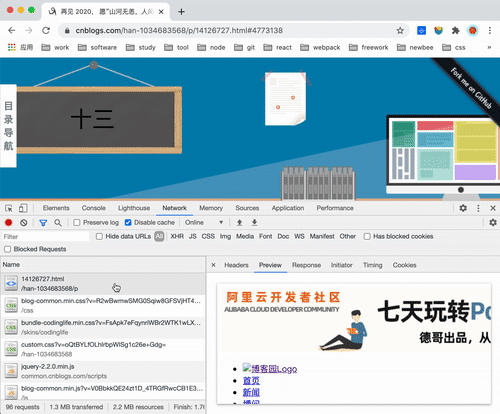The image size is (500, 414).
Task: Open the DevTools three-dot customize menu
Action: (478, 208)
